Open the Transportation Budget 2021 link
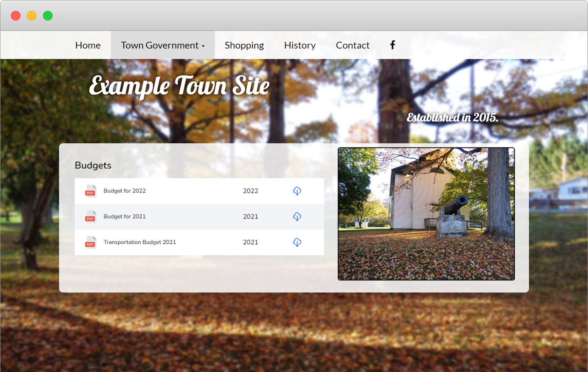 139,242
